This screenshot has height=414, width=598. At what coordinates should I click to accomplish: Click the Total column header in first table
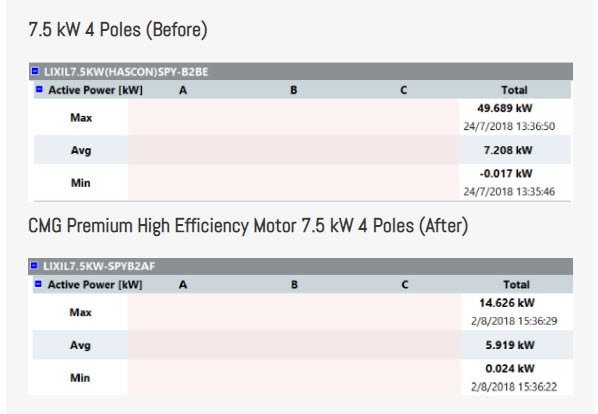coord(514,90)
